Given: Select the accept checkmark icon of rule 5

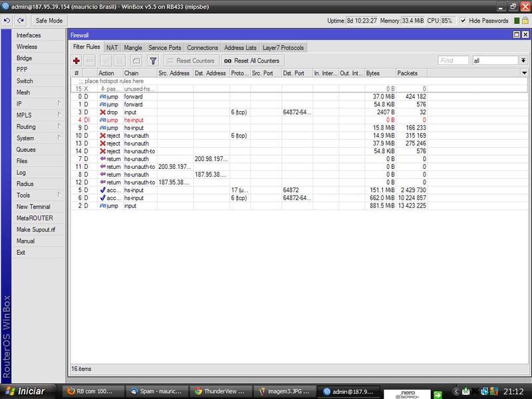Looking at the screenshot, I should coord(102,190).
